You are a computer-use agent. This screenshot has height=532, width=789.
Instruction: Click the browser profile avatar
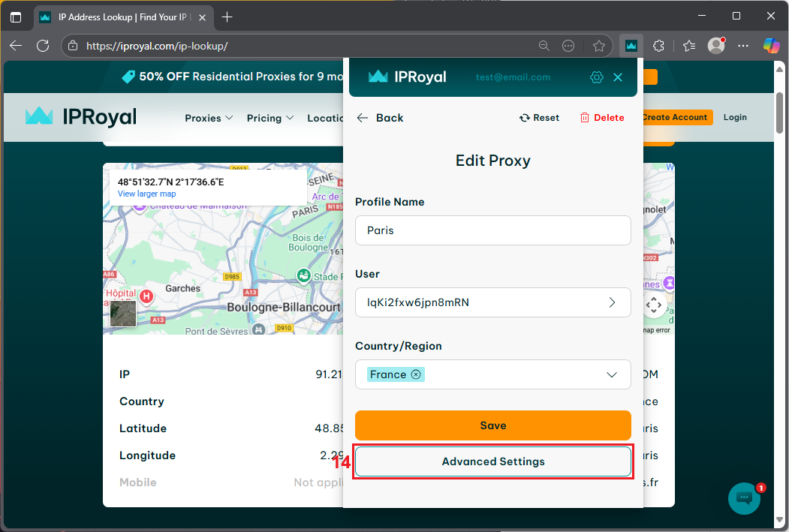tap(716, 45)
